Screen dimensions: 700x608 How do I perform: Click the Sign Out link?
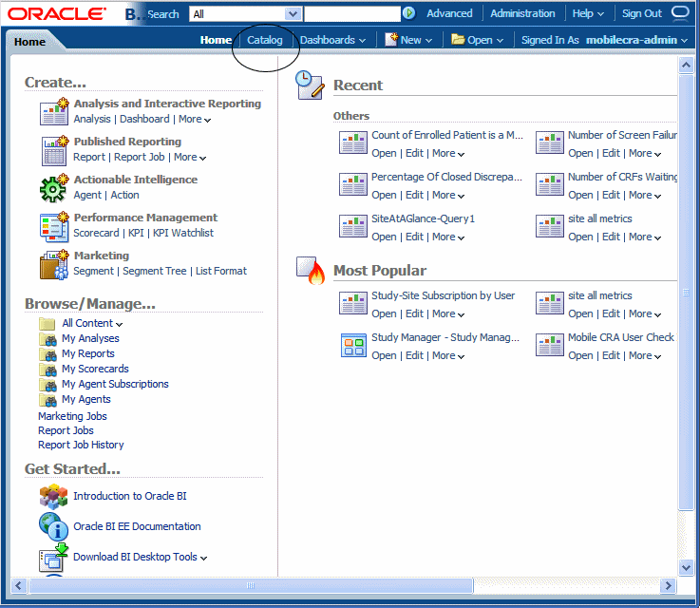(641, 13)
